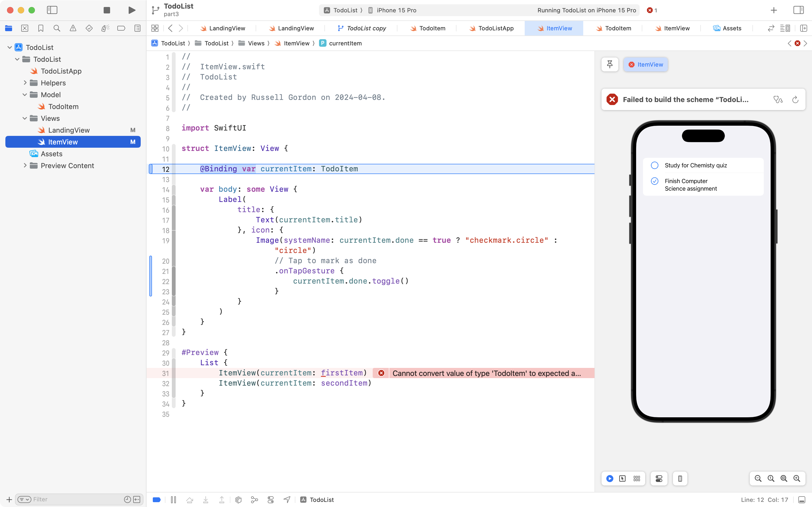This screenshot has height=507, width=812.
Task: Zoom in the preview canvas
Action: (x=797, y=479)
